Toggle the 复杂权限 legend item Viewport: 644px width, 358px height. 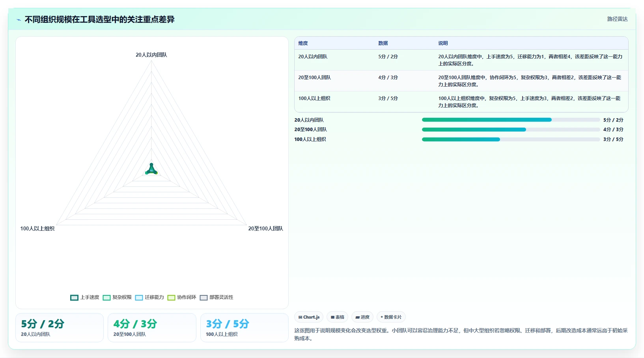click(117, 297)
